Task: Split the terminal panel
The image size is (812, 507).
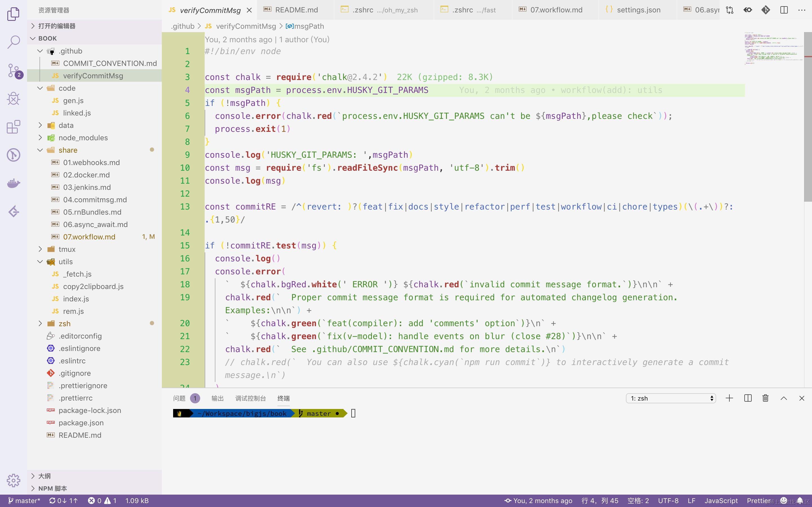Action: [748, 398]
